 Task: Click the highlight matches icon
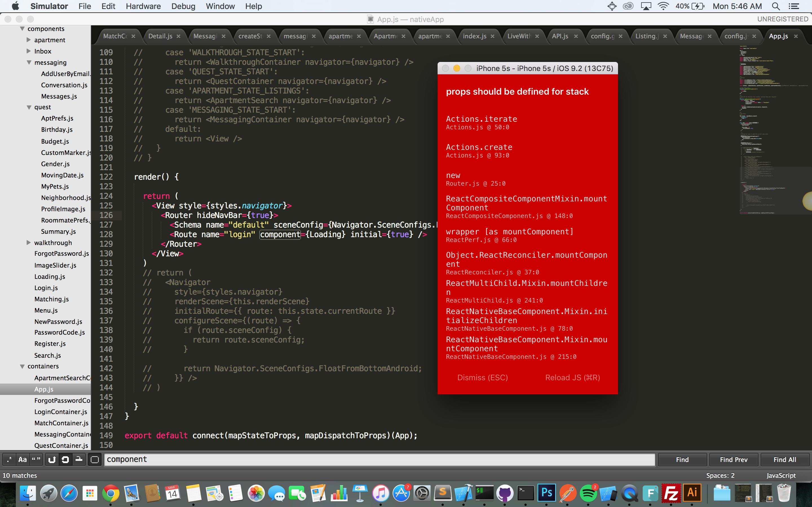pyautogui.click(x=95, y=459)
